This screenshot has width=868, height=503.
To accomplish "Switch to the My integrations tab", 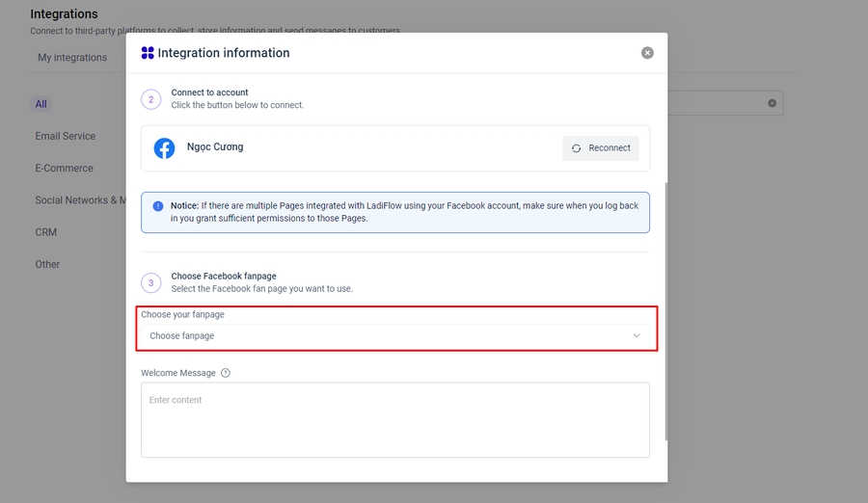I will [72, 58].
